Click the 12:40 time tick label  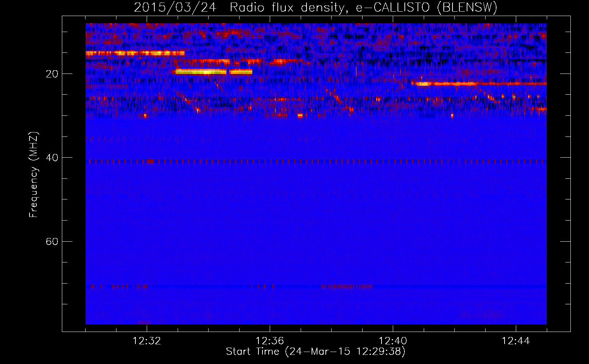pyautogui.click(x=393, y=341)
